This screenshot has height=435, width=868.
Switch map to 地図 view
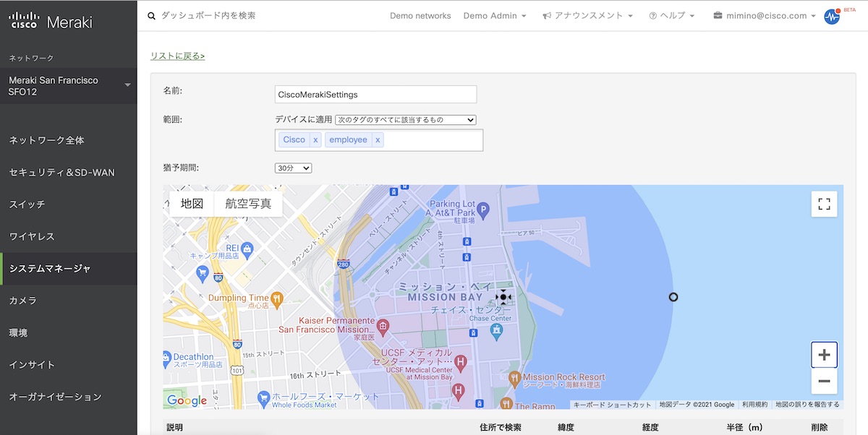tap(192, 204)
